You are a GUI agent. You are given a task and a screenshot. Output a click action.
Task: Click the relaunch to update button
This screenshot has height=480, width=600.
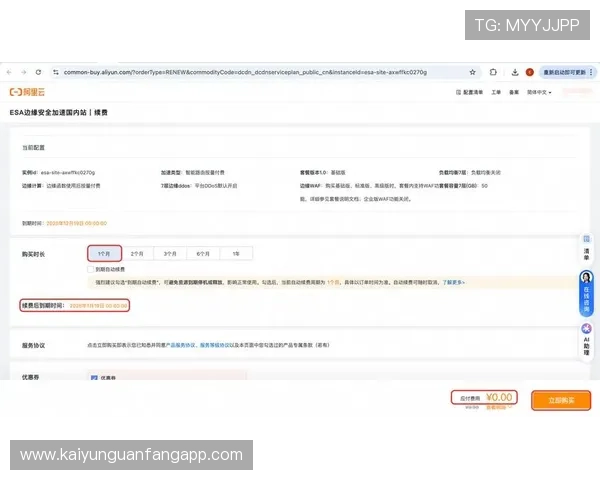click(564, 72)
